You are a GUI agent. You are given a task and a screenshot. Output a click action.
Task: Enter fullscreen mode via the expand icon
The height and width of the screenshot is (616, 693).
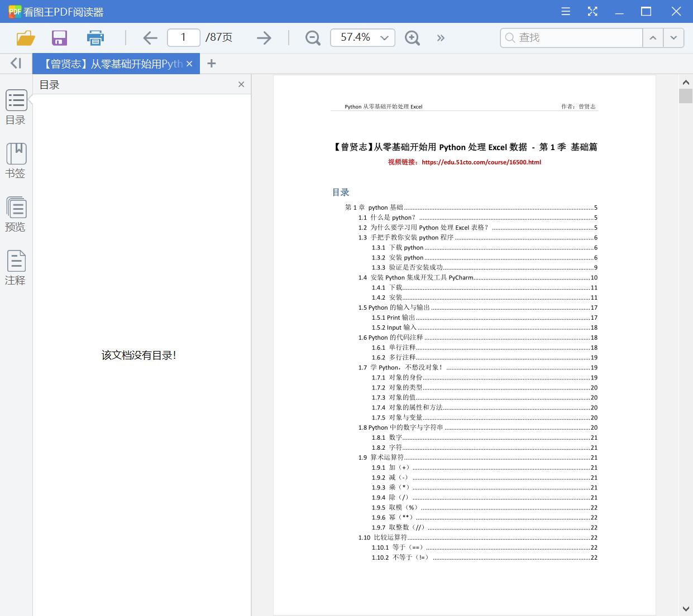pyautogui.click(x=592, y=11)
